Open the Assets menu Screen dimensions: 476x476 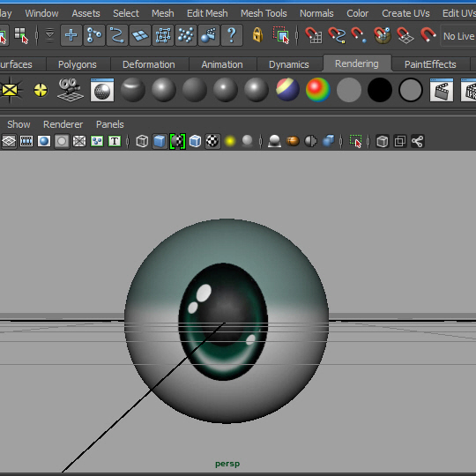pos(86,13)
